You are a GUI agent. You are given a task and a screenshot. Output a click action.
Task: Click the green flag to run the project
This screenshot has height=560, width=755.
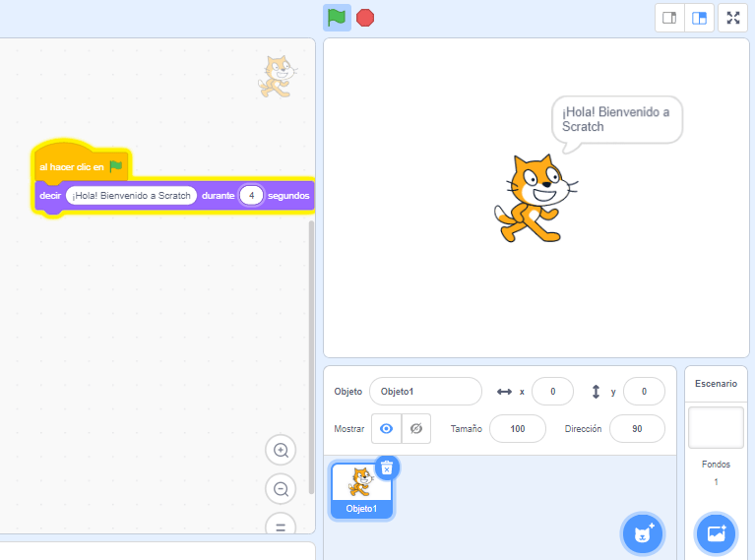point(337,18)
